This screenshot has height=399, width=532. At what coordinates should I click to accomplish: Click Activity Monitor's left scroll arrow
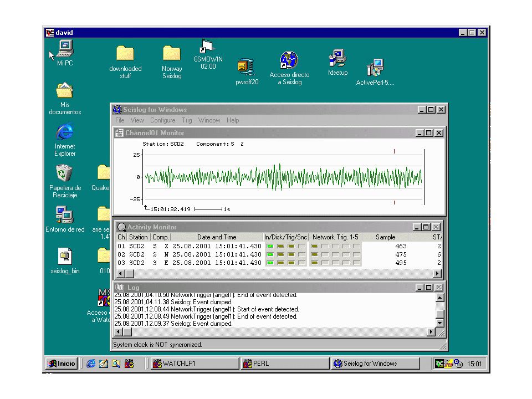(x=120, y=273)
